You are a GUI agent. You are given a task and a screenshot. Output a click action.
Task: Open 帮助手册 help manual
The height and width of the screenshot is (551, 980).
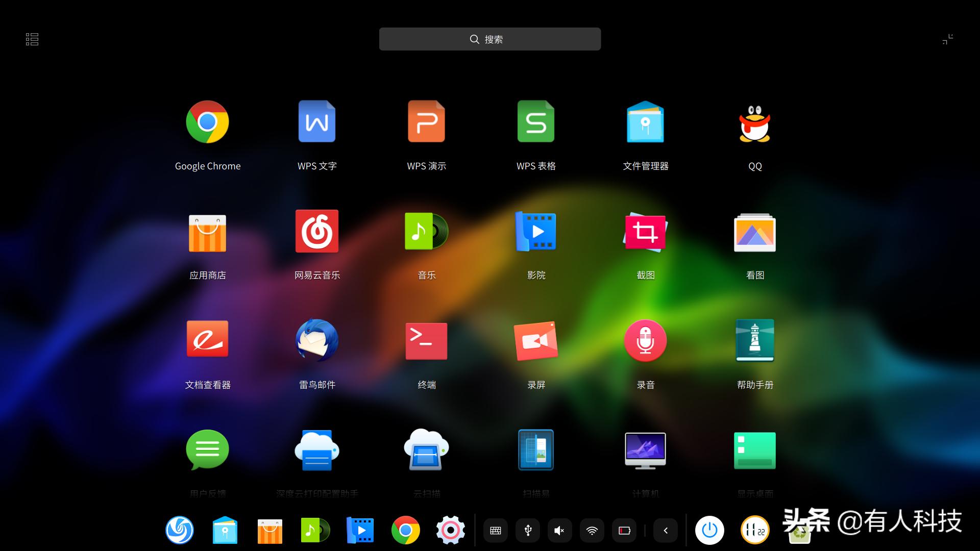(754, 341)
